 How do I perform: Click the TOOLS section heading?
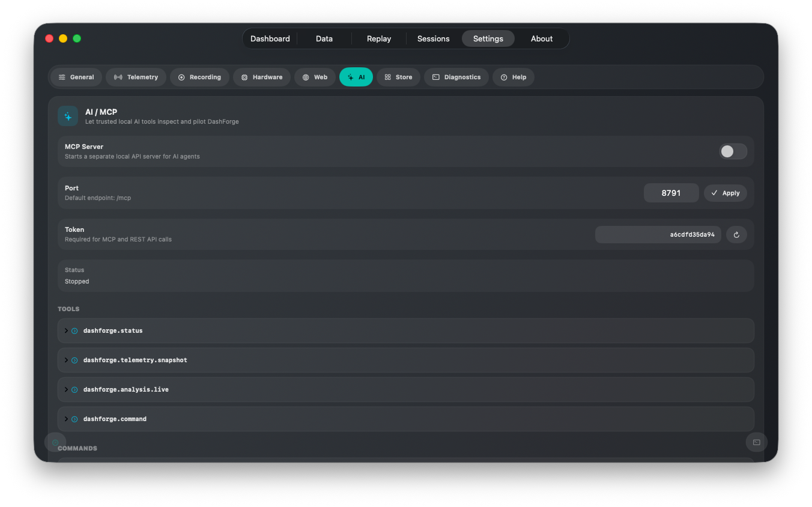68,309
